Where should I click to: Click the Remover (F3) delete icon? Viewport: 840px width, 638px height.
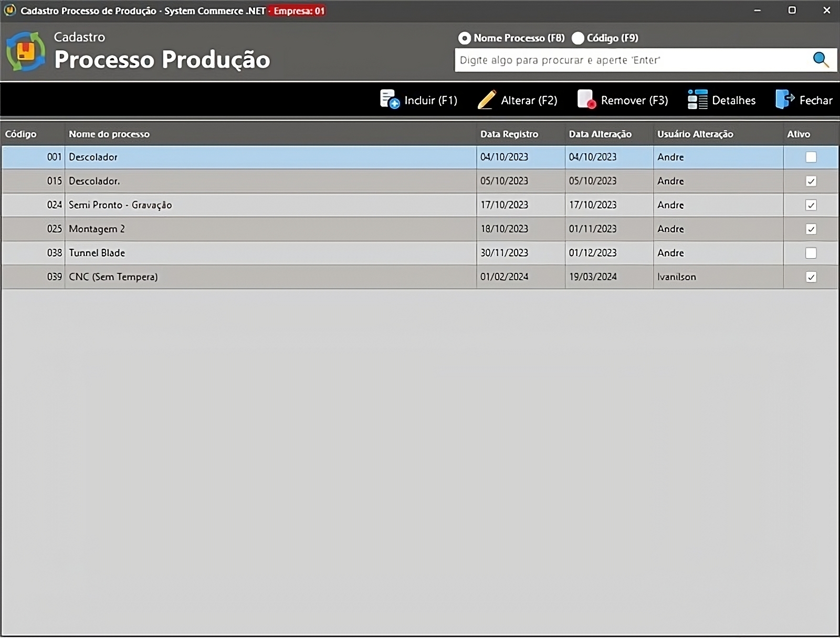(586, 99)
